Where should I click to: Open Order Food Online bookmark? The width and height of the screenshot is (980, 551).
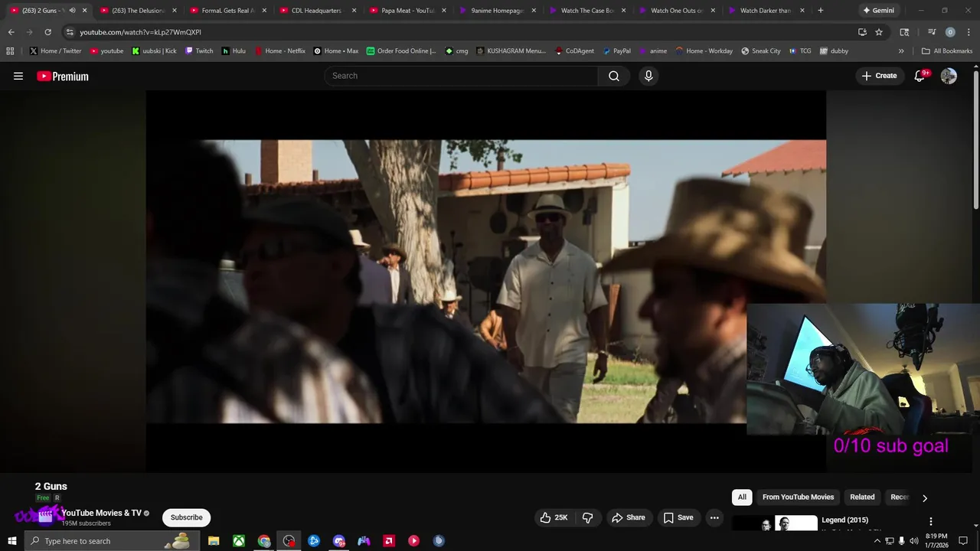pyautogui.click(x=401, y=51)
